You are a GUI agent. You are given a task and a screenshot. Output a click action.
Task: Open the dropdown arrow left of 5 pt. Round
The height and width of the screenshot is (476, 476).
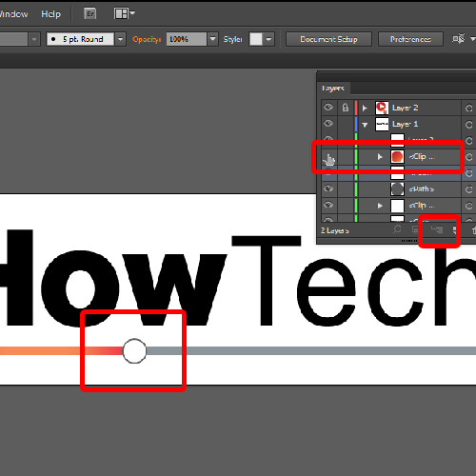point(34,39)
